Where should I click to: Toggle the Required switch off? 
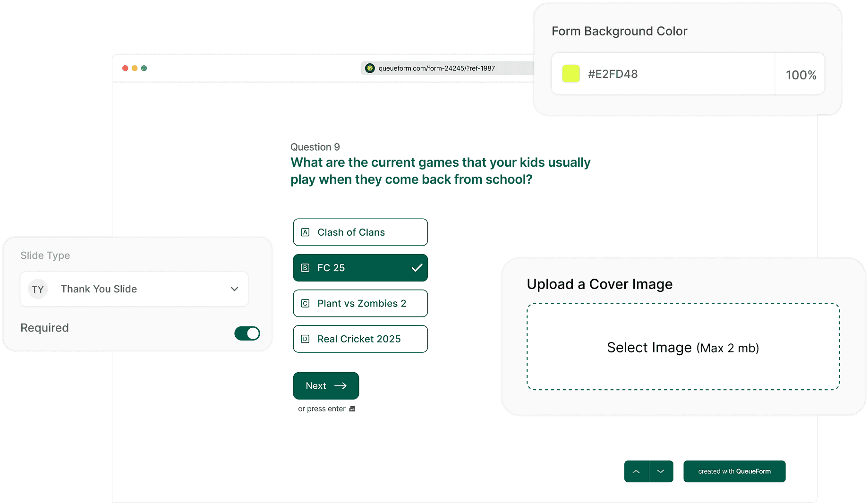click(x=247, y=333)
